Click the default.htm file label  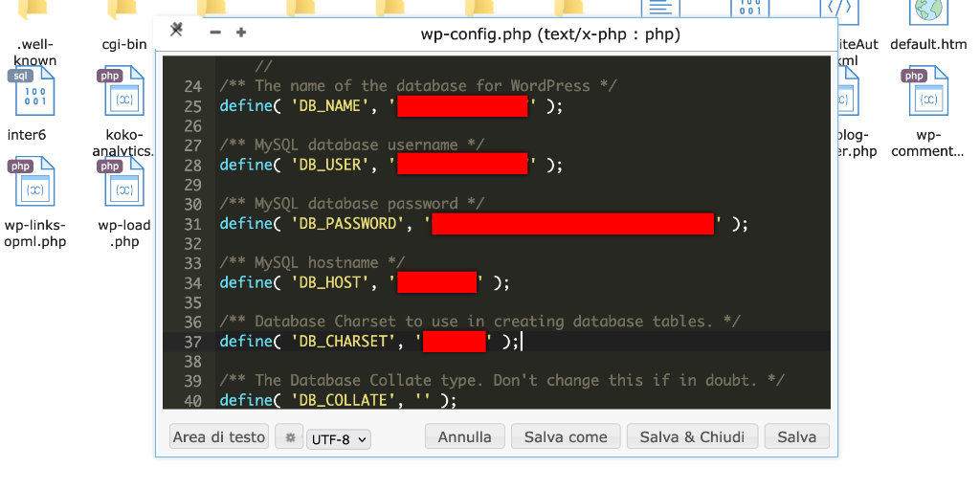point(928,44)
